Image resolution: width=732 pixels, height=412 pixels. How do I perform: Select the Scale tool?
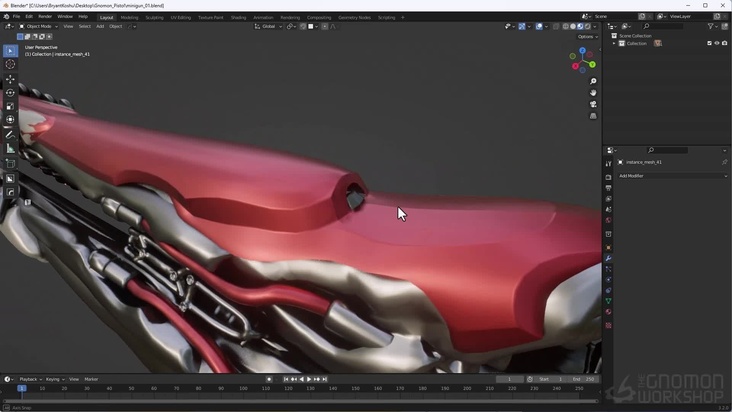pyautogui.click(x=10, y=106)
